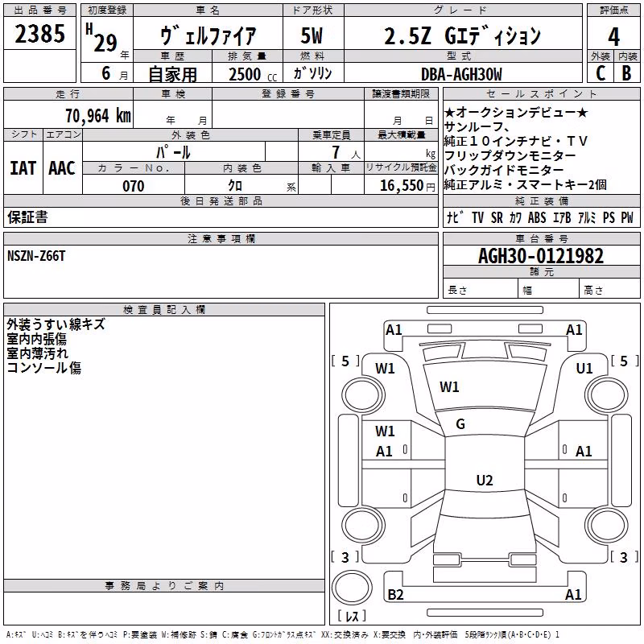Click the mileage 70,964 km
Viewport: 644px width, 644px height.
pos(98,115)
